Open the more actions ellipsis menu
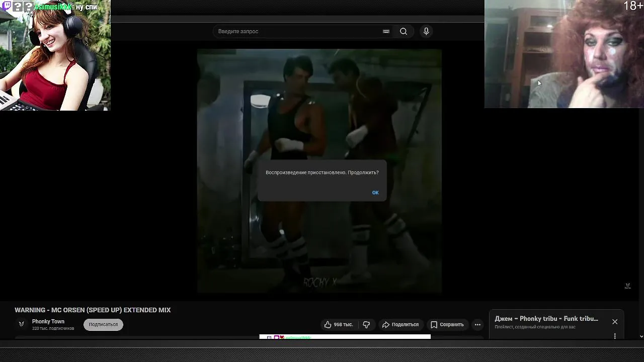The width and height of the screenshot is (644, 362). tap(477, 325)
